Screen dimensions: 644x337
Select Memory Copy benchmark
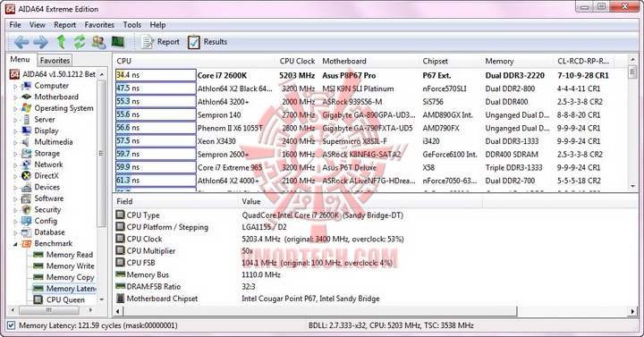(71, 277)
